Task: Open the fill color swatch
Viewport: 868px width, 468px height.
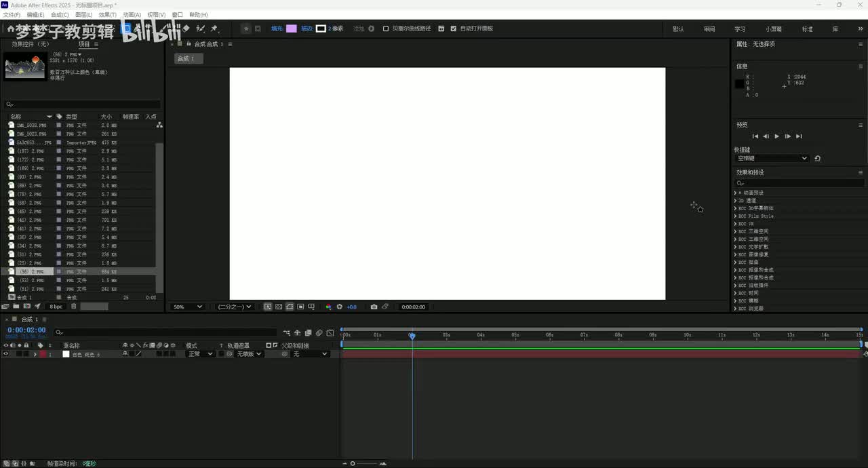Action: click(291, 28)
